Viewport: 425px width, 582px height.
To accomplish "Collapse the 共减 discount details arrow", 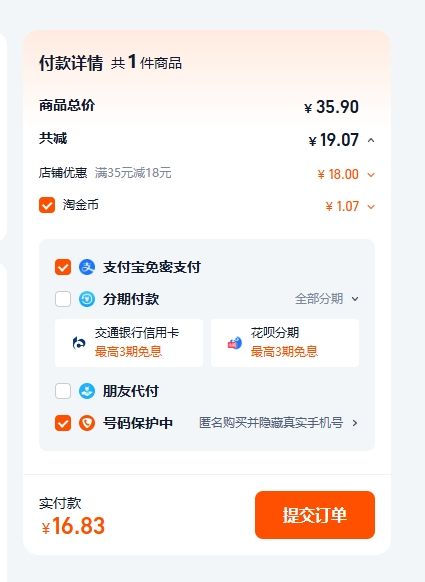I will 371,140.
